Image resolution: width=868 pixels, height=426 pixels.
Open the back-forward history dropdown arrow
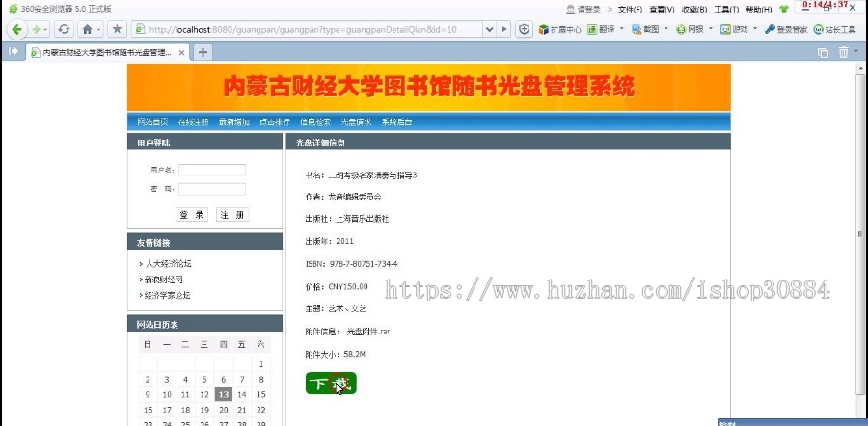pyautogui.click(x=45, y=29)
